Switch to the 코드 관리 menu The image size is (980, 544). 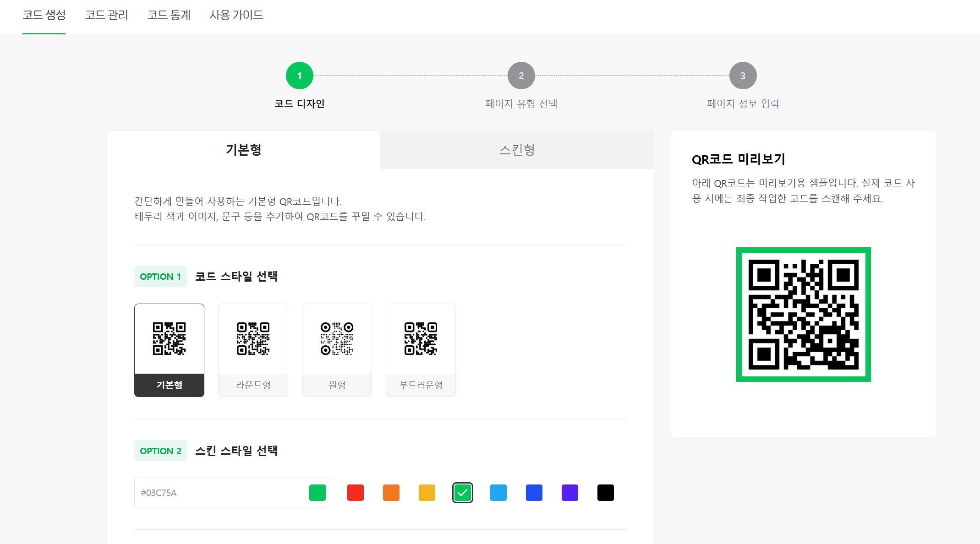(106, 15)
